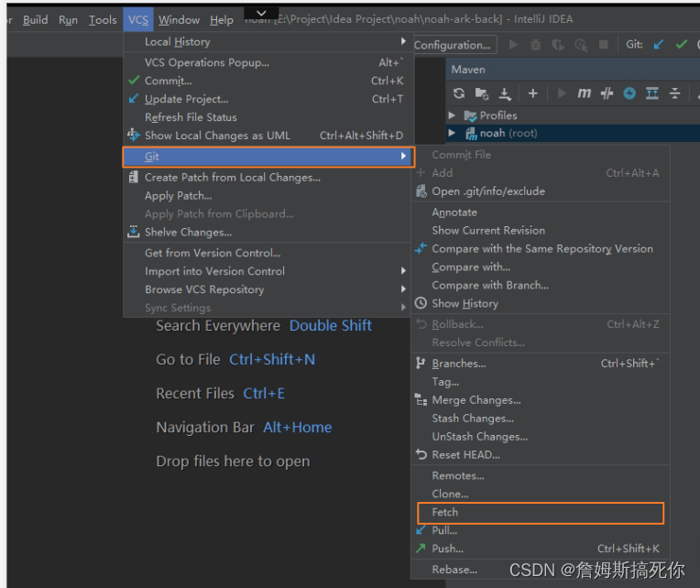The image size is (700, 588).
Task: Expand the Local History submenu
Action: [268, 41]
